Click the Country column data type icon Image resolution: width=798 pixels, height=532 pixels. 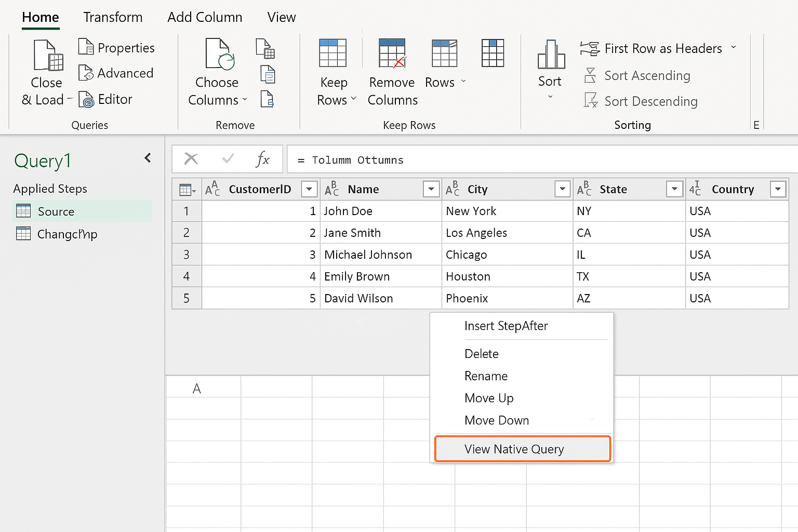pos(695,189)
